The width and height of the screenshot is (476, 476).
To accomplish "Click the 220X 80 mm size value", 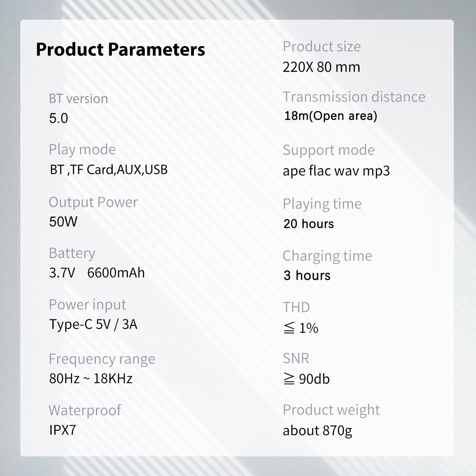I will tap(321, 67).
